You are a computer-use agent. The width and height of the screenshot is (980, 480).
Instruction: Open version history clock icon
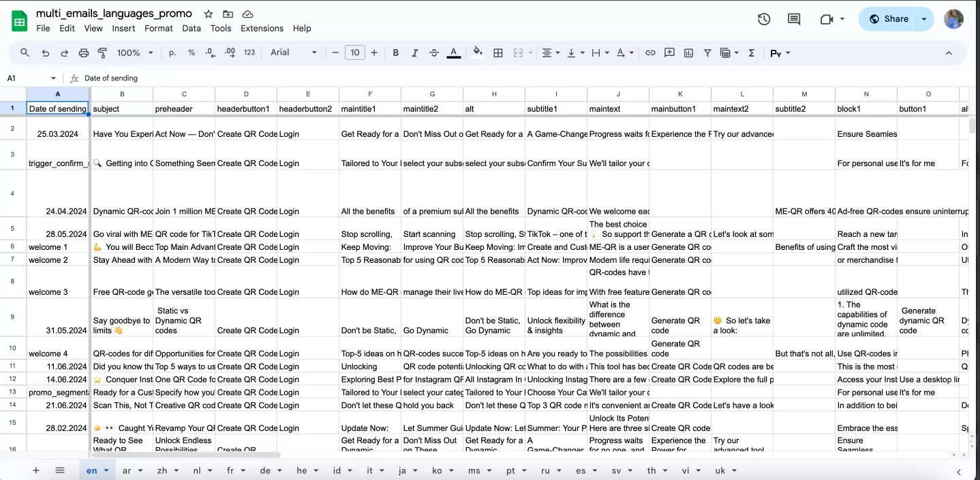click(x=764, y=19)
